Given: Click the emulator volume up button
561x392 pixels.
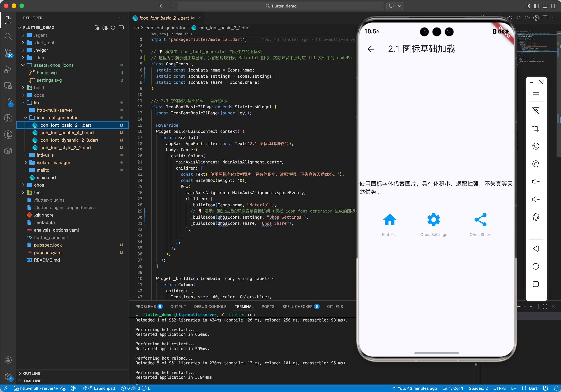Looking at the screenshot, I should (536, 182).
